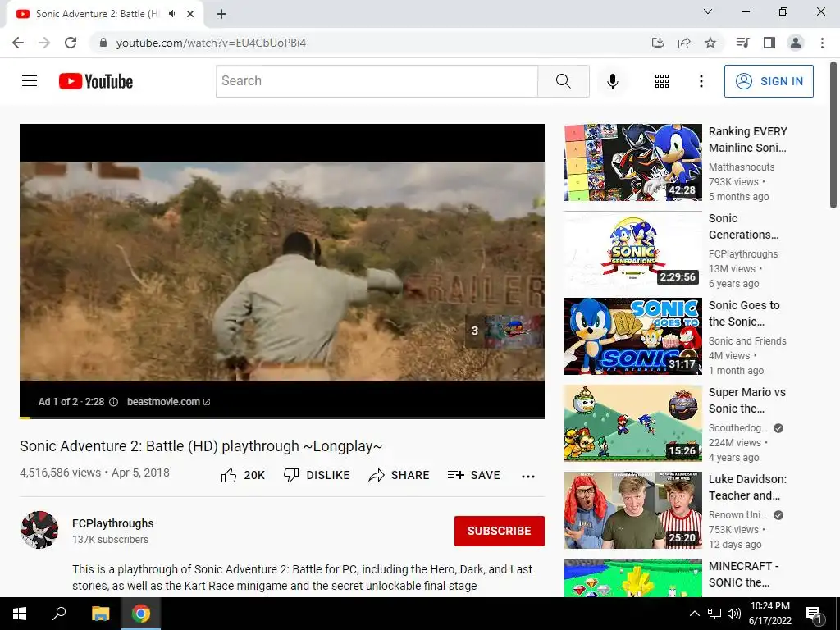Image resolution: width=840 pixels, height=630 pixels.
Task: Open File Explorer from taskbar
Action: coord(100,614)
